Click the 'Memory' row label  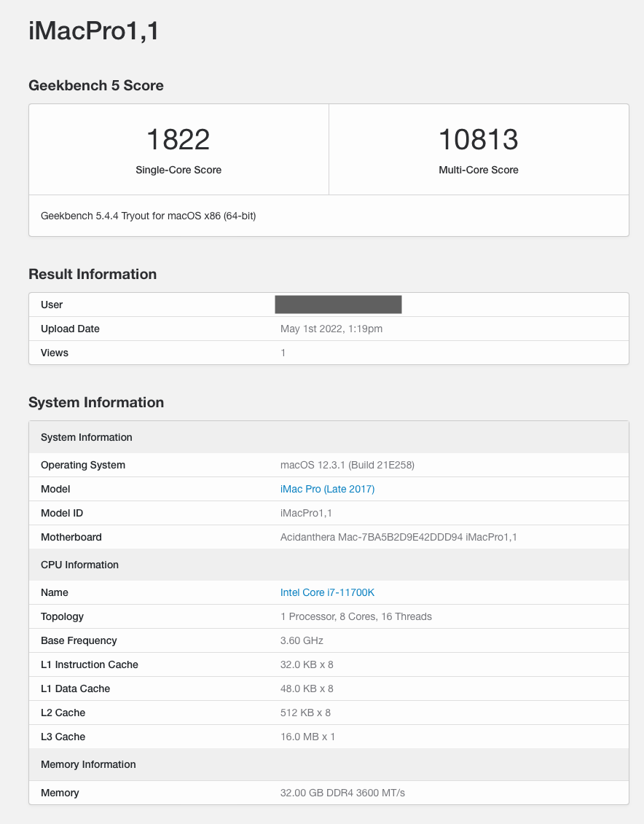pyautogui.click(x=60, y=793)
